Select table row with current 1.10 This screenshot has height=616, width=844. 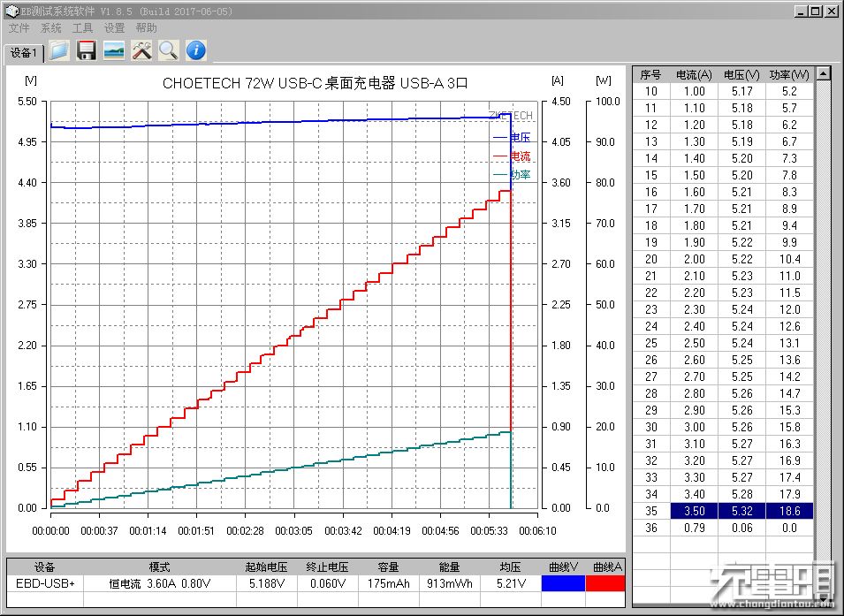[723, 108]
